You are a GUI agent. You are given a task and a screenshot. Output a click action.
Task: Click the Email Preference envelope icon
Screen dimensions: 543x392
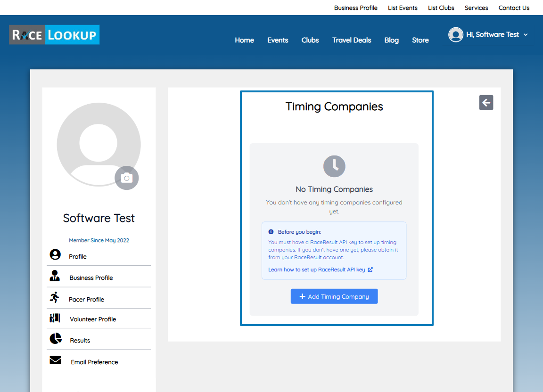coord(56,359)
